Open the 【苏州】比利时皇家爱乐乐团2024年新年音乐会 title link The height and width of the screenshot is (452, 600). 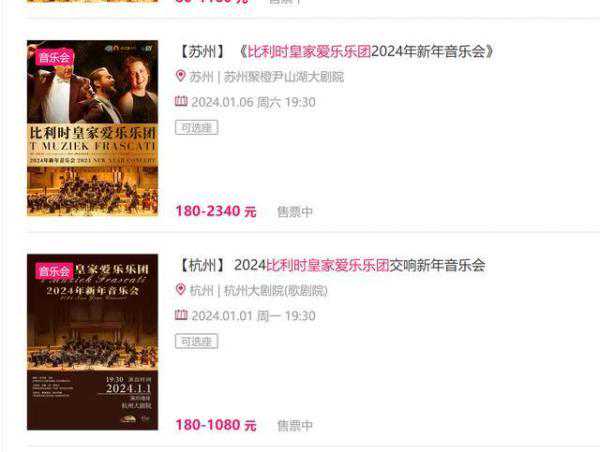pyautogui.click(x=336, y=51)
